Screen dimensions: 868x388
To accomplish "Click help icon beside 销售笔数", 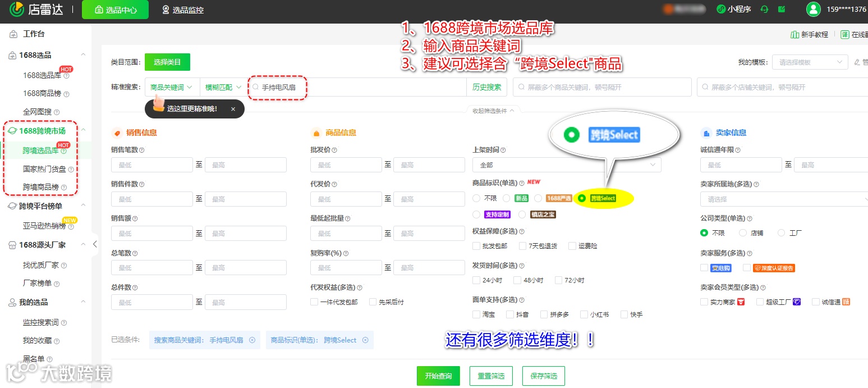I will click(141, 150).
